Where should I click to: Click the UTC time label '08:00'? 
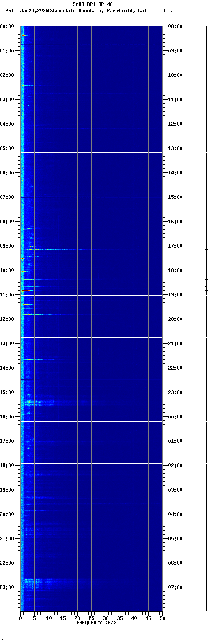point(175,26)
